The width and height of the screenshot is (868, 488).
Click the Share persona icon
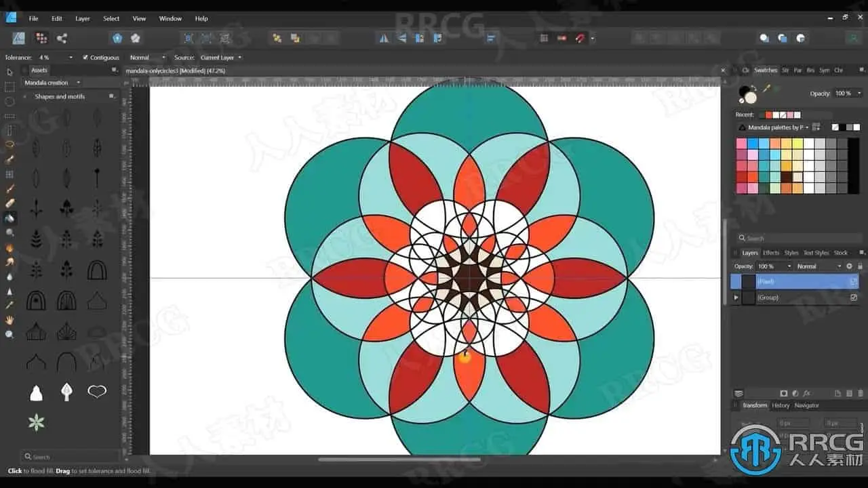62,38
